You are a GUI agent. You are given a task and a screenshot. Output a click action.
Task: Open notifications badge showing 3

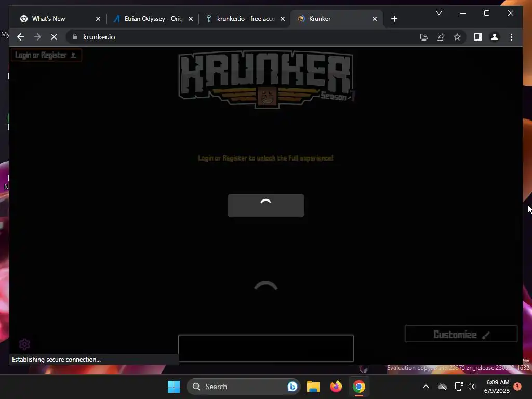click(x=517, y=387)
